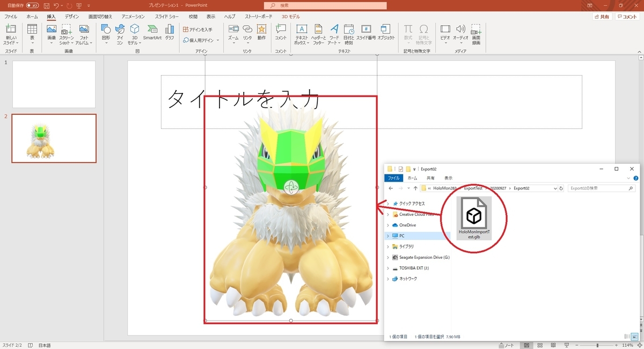Open the ファイル tab in PowerPoint
The width and height of the screenshot is (644, 349).
pyautogui.click(x=11, y=17)
